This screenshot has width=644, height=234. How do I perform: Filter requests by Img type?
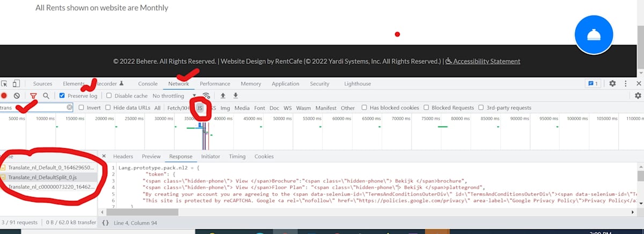(x=225, y=108)
